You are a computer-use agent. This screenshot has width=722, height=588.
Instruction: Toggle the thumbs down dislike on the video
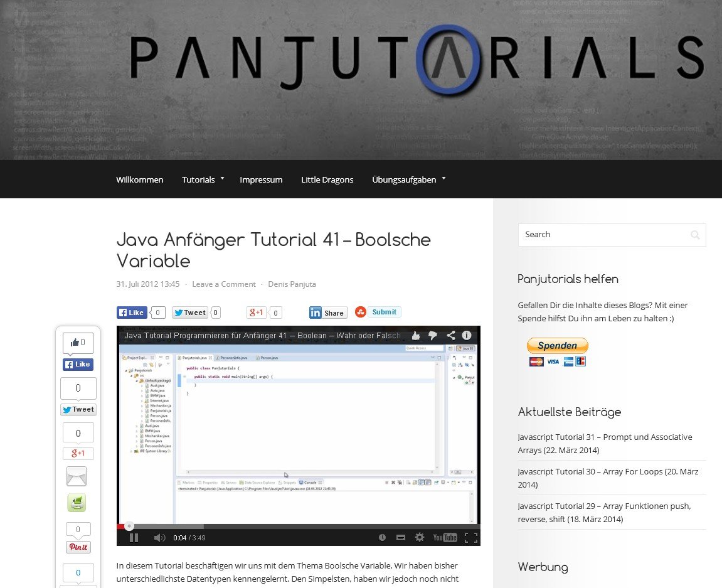(432, 336)
